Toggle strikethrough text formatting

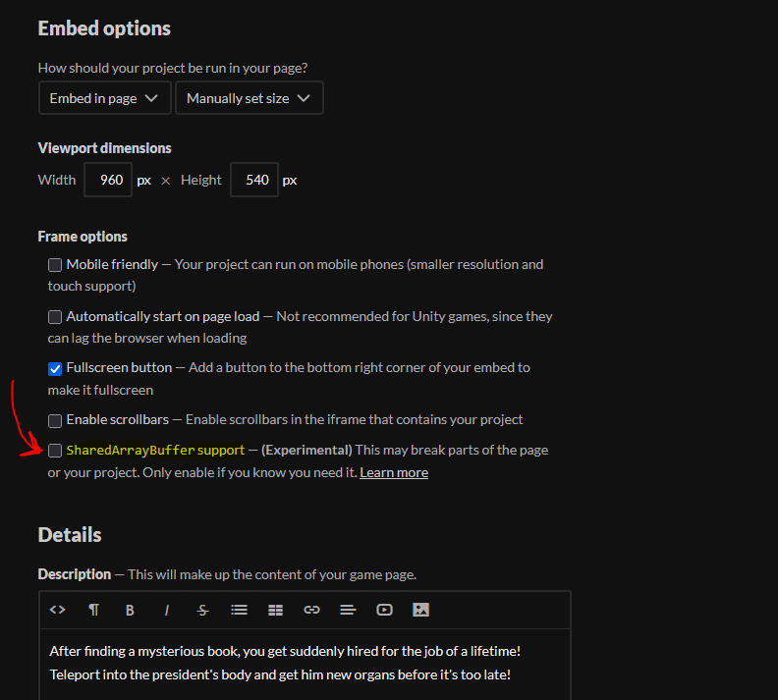(x=202, y=610)
